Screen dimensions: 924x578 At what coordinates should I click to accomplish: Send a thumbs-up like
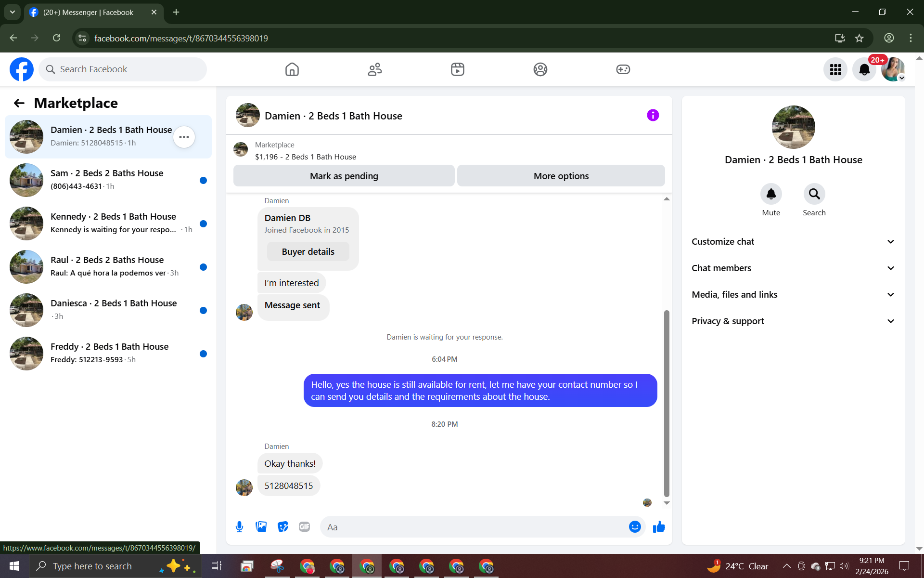(659, 527)
